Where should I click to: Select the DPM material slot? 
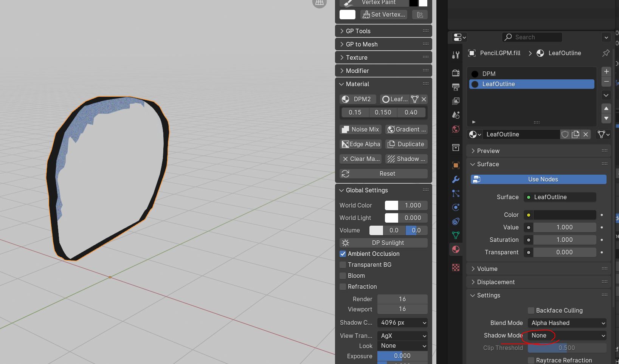[x=532, y=74]
